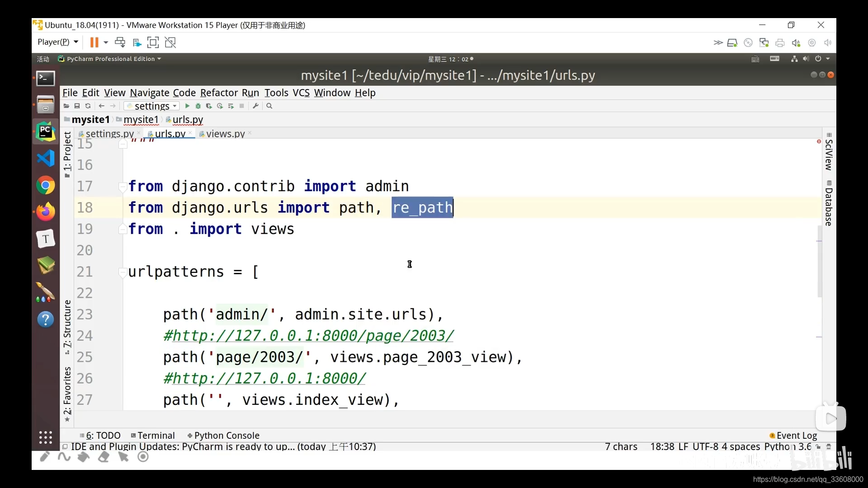Open the VCS menu
This screenshot has height=488, width=868.
pyautogui.click(x=301, y=92)
